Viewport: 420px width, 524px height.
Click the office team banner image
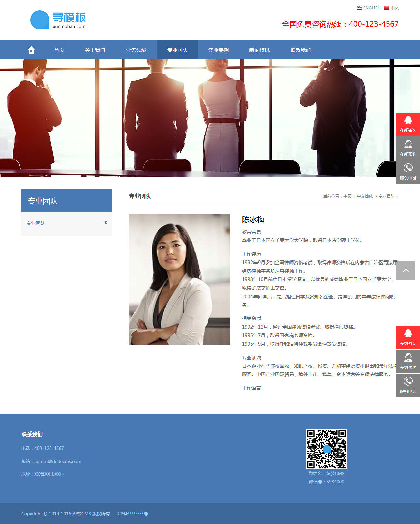pyautogui.click(x=210, y=118)
